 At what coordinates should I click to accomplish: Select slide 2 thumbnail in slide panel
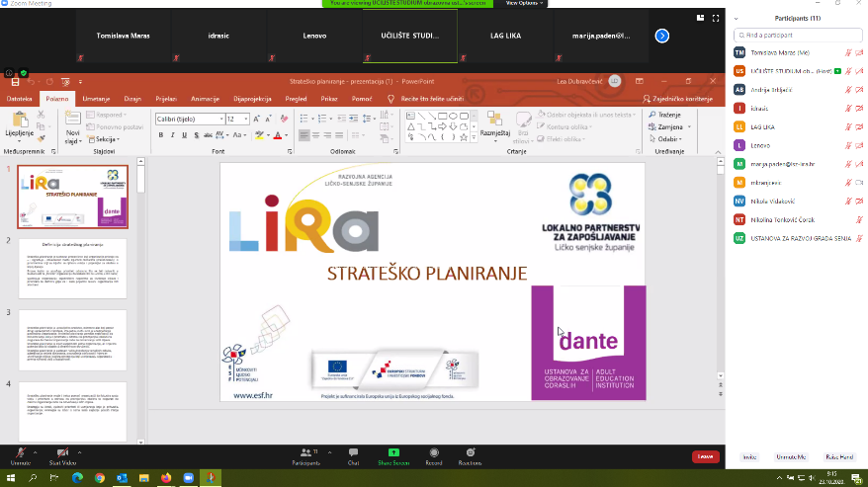72,267
